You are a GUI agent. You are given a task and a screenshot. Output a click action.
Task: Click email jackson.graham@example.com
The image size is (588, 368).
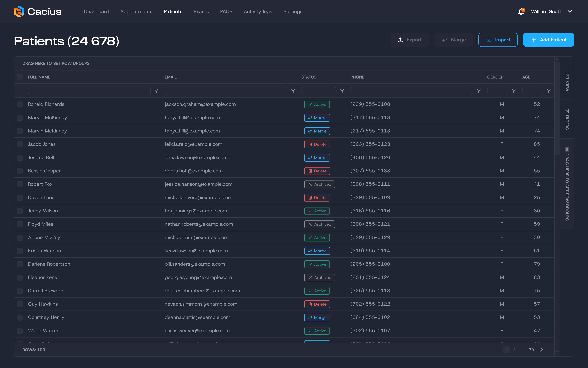[x=200, y=104]
